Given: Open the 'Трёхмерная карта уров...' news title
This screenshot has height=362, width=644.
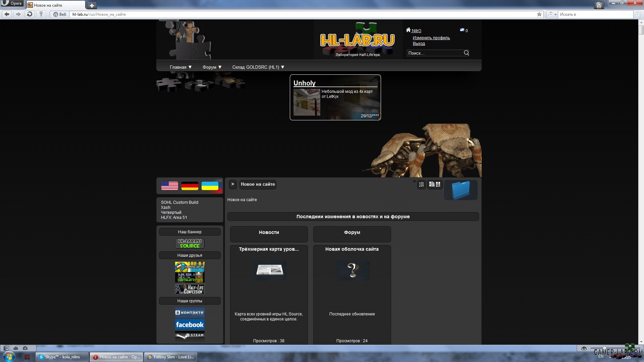Looking at the screenshot, I should [x=269, y=249].
